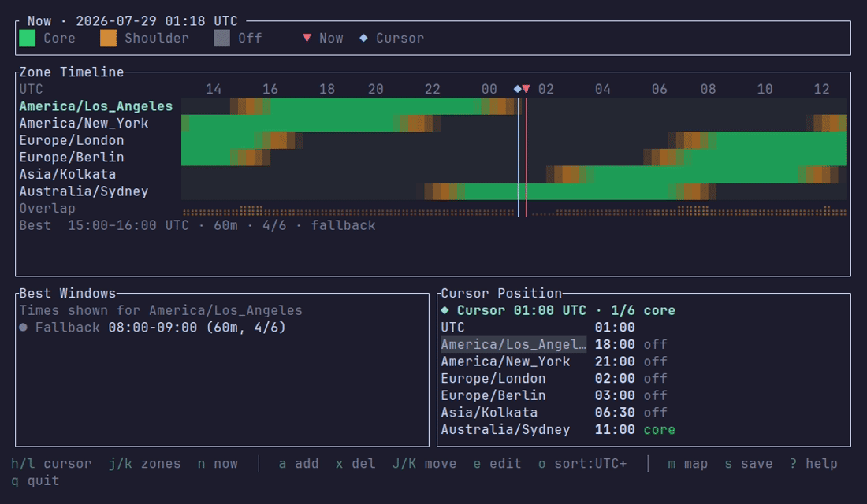Image resolution: width=867 pixels, height=504 pixels.
Task: Click the 12 hour tick on UTC axis
Action: tap(821, 89)
